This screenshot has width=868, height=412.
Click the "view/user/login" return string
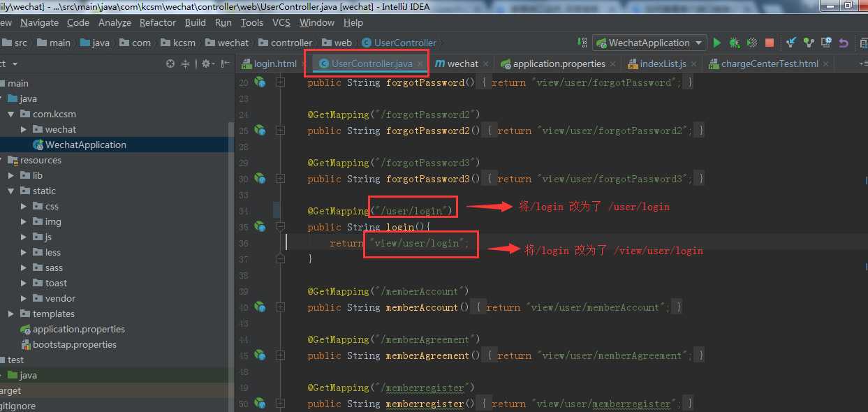(417, 243)
